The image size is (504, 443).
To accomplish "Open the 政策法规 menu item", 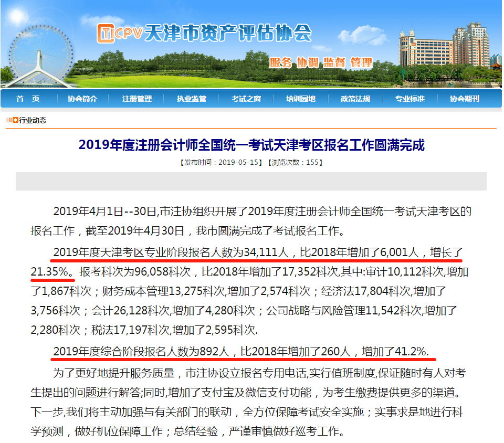I will [355, 99].
